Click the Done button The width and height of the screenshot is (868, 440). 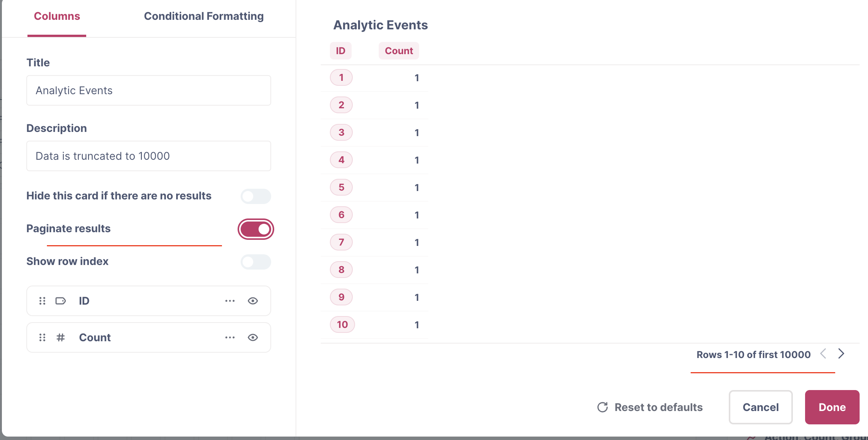pyautogui.click(x=832, y=407)
